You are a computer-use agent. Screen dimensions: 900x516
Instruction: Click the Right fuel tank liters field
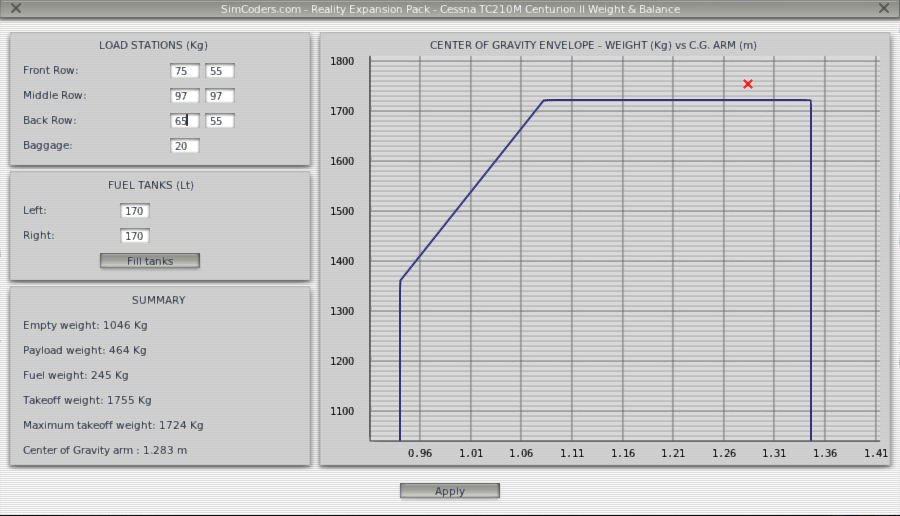pos(135,236)
